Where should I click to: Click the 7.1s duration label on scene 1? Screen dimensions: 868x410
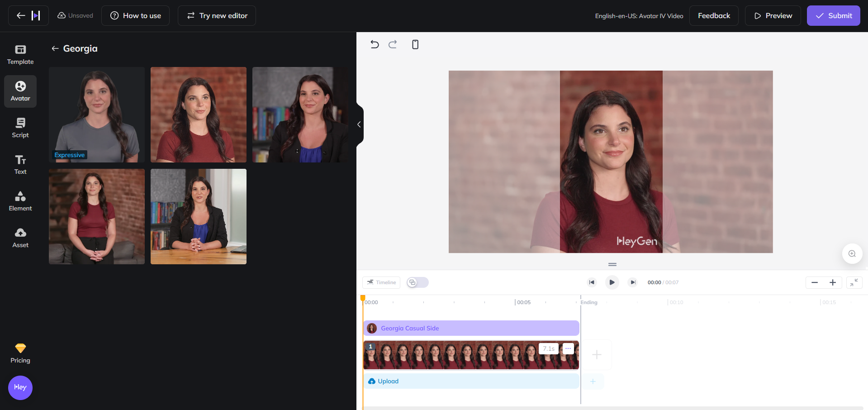pos(549,348)
